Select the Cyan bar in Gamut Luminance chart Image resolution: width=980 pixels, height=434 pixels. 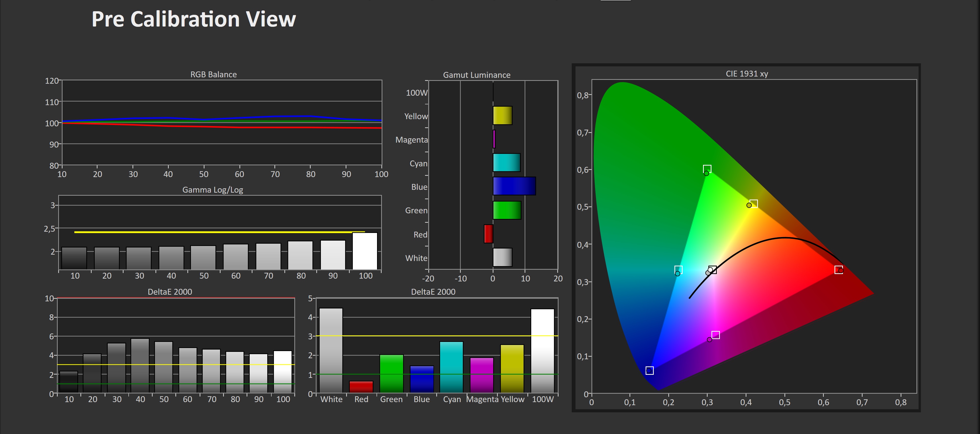(x=506, y=163)
